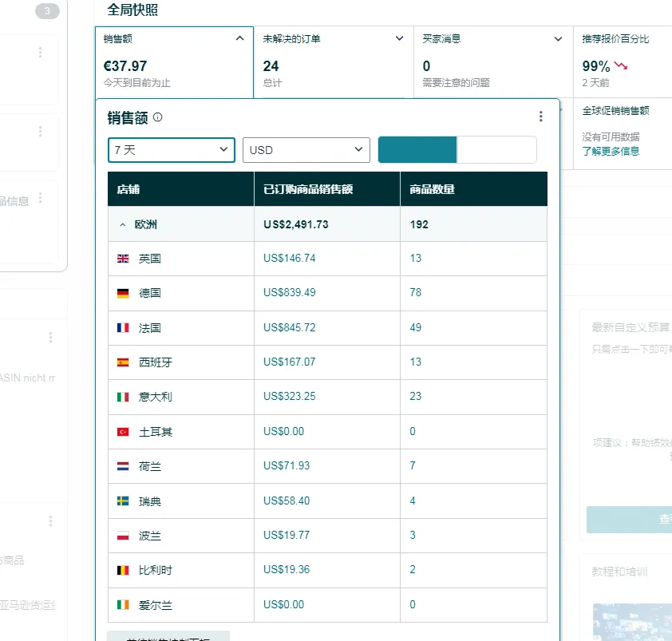Open the sales panel three-dot options menu

tap(540, 117)
